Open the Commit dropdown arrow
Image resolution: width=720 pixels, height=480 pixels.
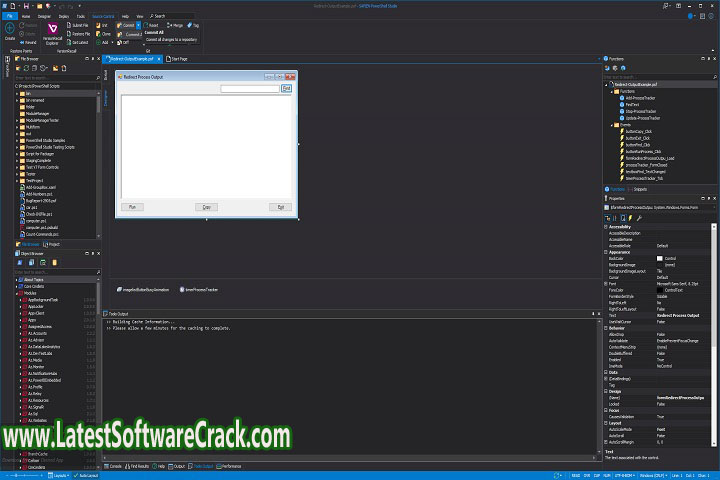[138, 25]
